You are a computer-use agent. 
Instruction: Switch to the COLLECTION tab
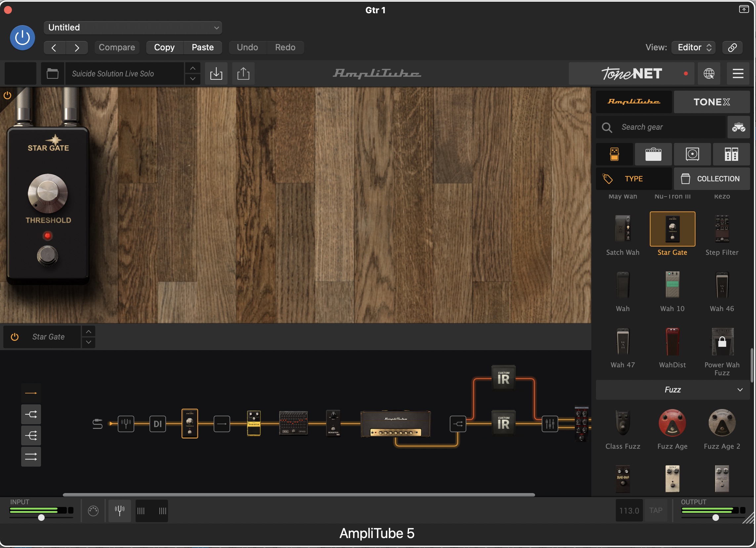[712, 179]
